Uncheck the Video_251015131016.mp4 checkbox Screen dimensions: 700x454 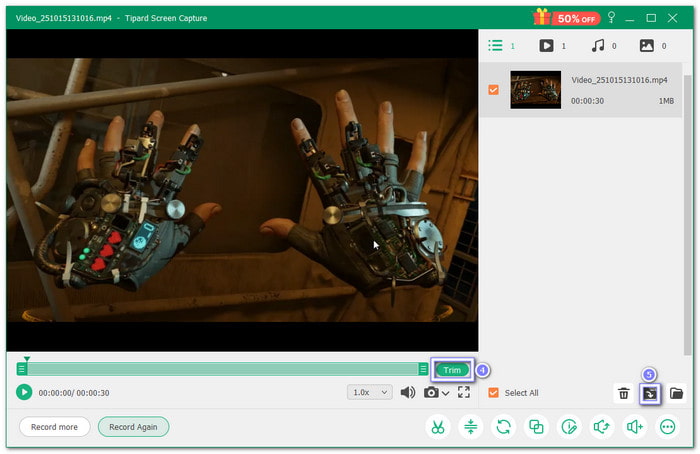click(493, 90)
